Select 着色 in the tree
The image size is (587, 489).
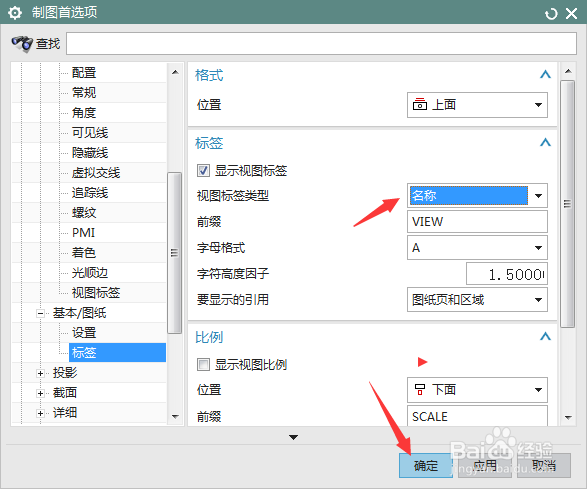tap(84, 253)
